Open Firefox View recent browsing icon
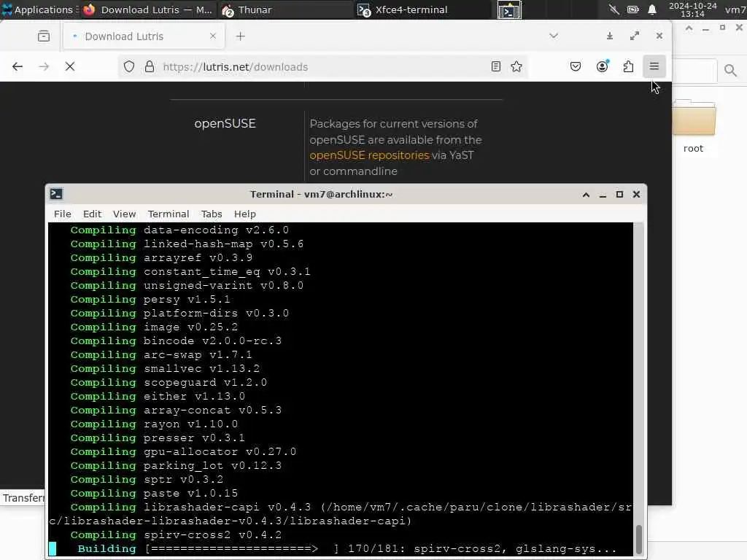The width and height of the screenshot is (747, 560). click(44, 36)
